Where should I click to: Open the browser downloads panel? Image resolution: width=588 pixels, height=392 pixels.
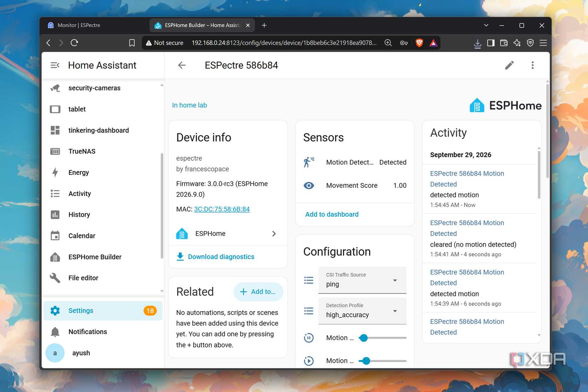(x=478, y=43)
